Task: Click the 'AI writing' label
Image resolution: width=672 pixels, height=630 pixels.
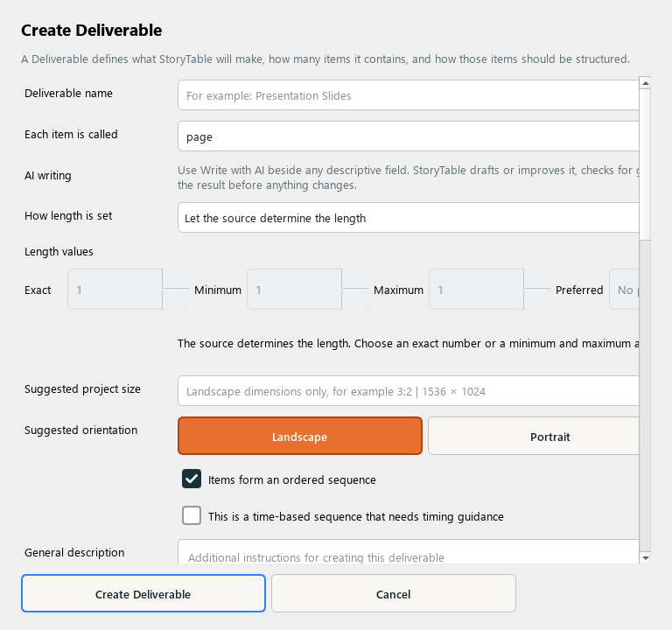Action: point(48,175)
